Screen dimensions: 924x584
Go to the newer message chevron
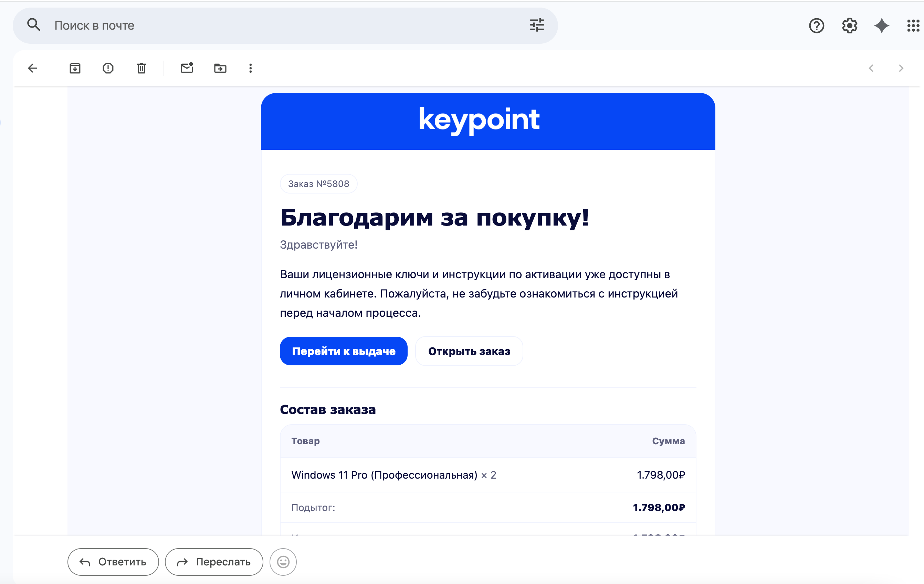point(871,68)
